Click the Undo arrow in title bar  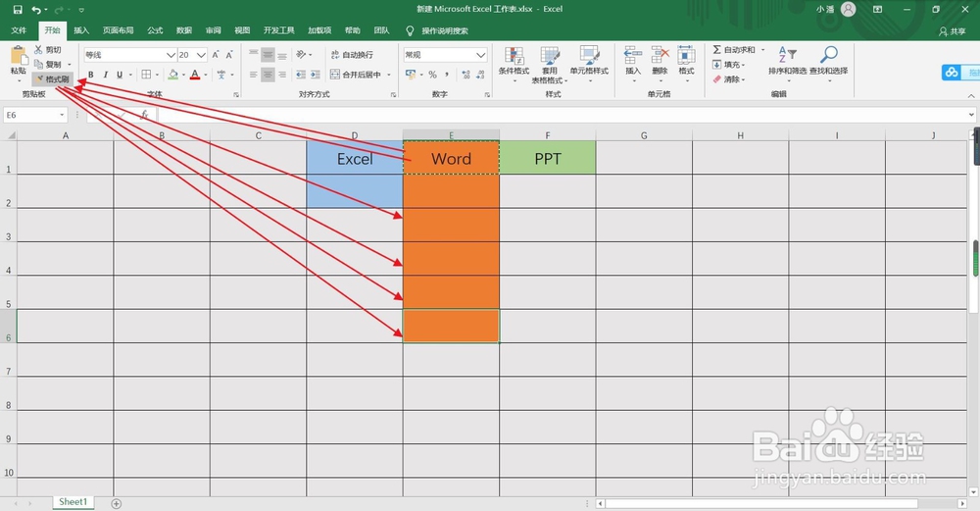(36, 10)
